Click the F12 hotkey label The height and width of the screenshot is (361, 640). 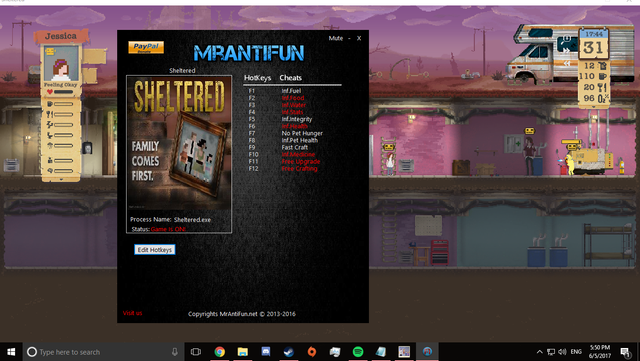(253, 168)
